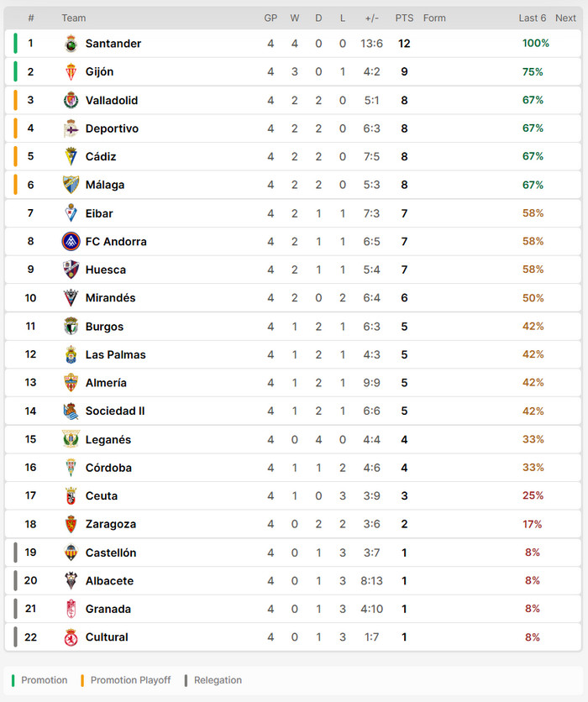The image size is (588, 702).
Task: Click the Relegation legend label
Action: click(x=218, y=680)
